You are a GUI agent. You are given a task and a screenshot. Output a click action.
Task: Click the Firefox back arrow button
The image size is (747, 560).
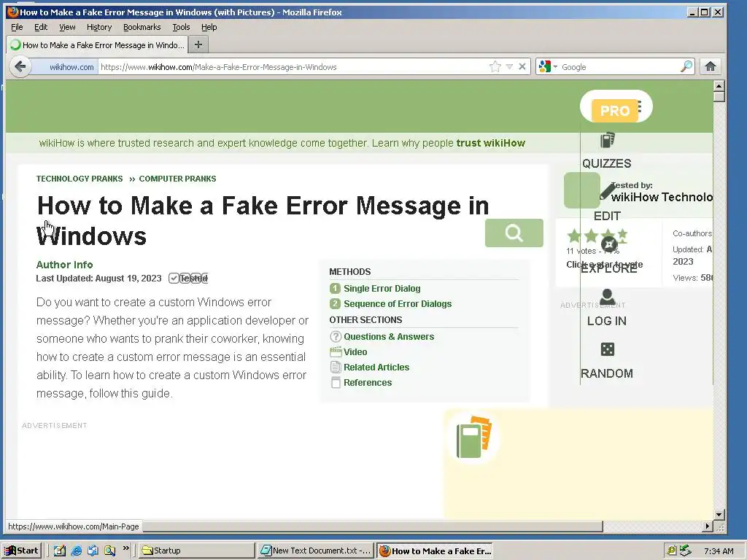click(20, 66)
